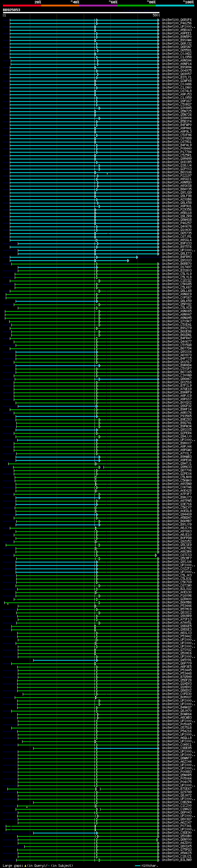Image resolution: width=197 pixels, height=868 pixels.
Task: Select UniRef100_Q01517 label
Action: pos(176,362)
